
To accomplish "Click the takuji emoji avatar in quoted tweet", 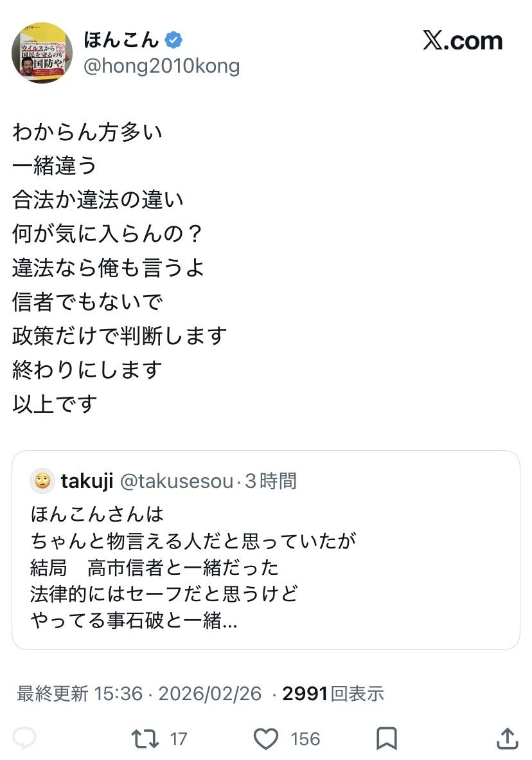I will [x=42, y=481].
